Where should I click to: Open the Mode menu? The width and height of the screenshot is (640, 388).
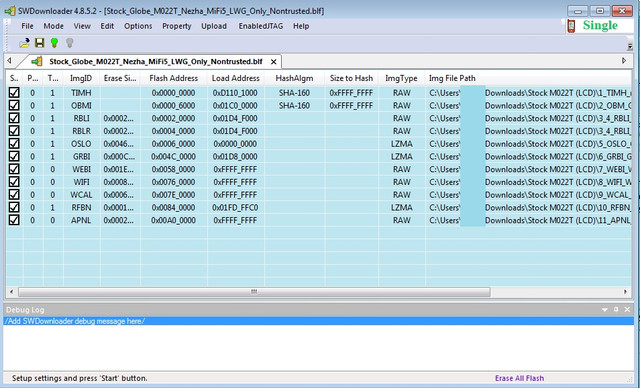(53, 26)
